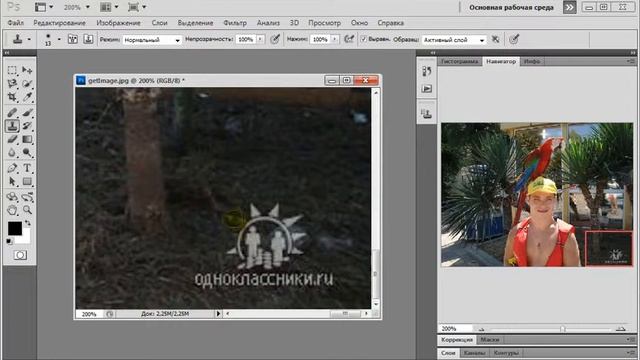Open the Нажим flow slider arrow

[x=334, y=39]
